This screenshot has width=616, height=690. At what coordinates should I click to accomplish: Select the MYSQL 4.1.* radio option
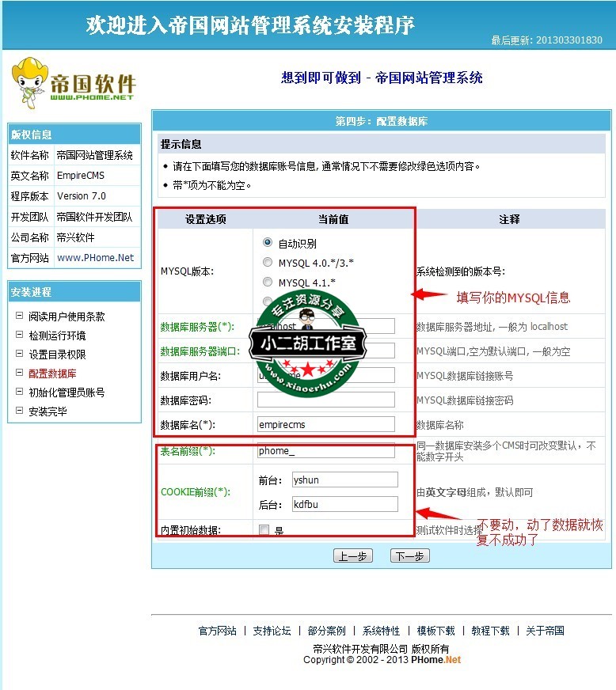(x=268, y=282)
